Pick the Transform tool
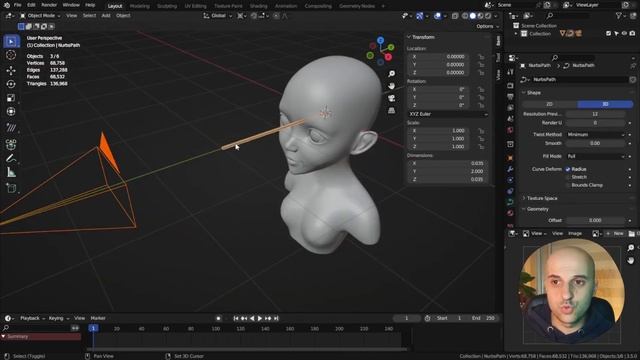 (11, 111)
